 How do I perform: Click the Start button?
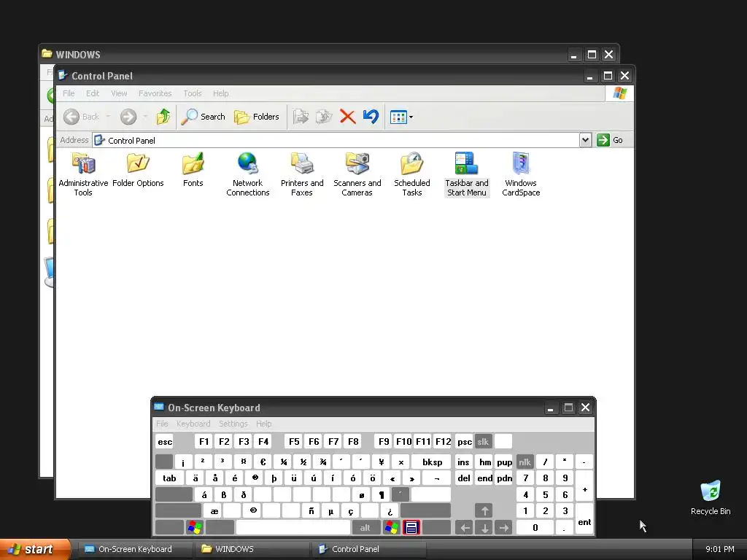pos(35,549)
